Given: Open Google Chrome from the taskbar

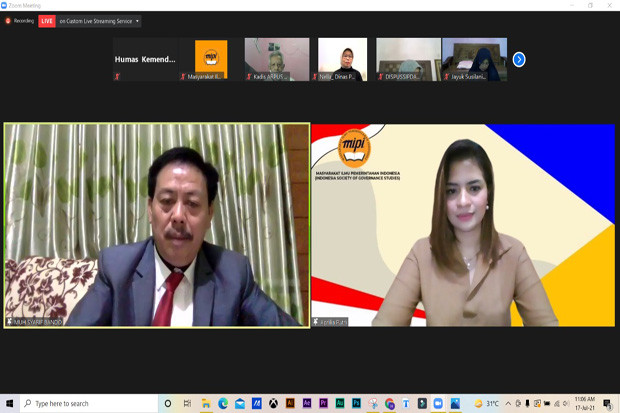Looking at the screenshot, I should tap(389, 404).
